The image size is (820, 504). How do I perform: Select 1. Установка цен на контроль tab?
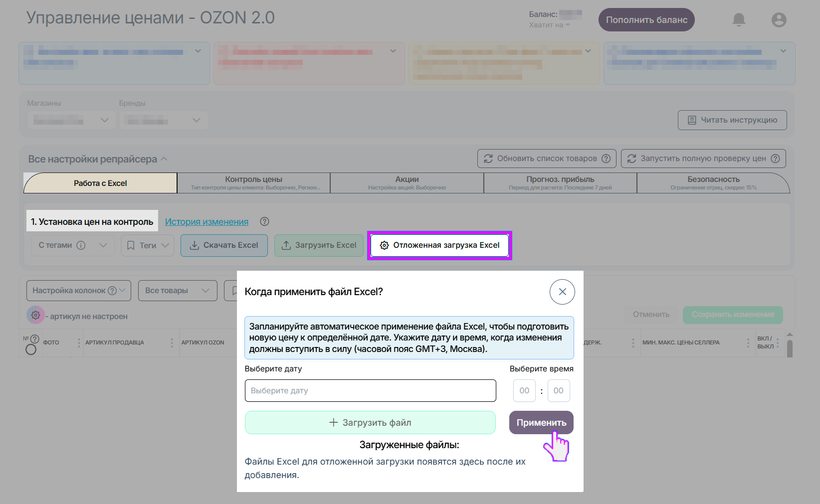click(x=92, y=221)
